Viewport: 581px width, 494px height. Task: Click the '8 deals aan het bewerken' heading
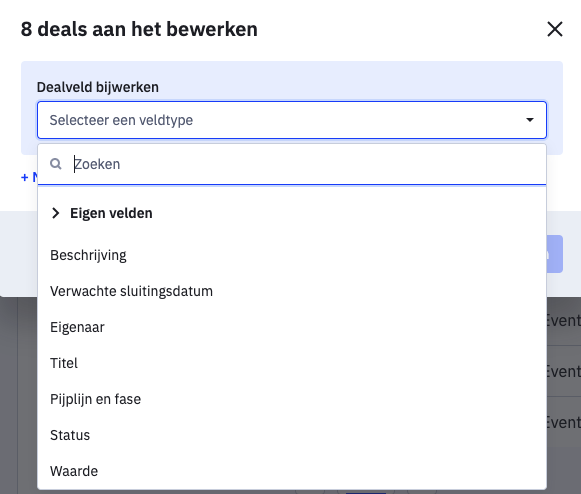(139, 29)
